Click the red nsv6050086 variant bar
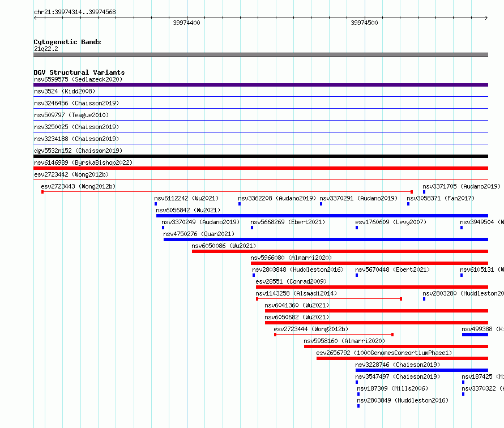This screenshot has height=428, width=504. pyautogui.click(x=340, y=251)
